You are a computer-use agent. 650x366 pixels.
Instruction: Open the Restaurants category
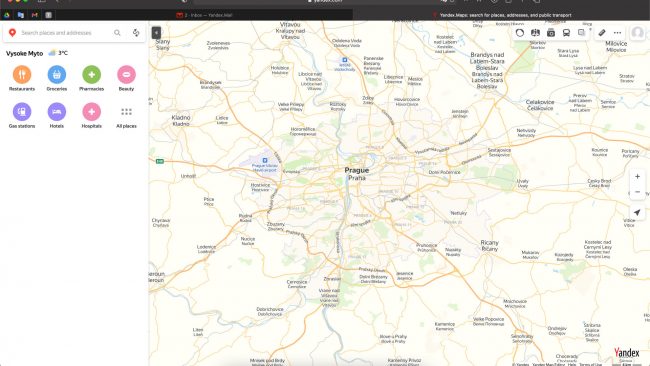(x=22, y=78)
